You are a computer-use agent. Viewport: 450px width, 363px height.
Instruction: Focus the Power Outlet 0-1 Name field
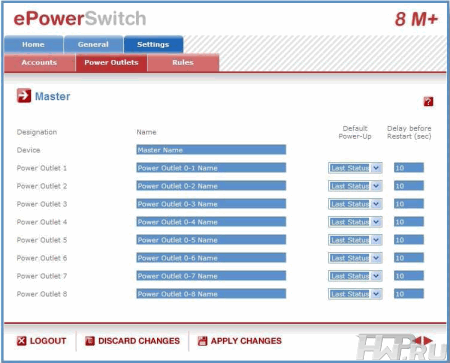point(211,168)
